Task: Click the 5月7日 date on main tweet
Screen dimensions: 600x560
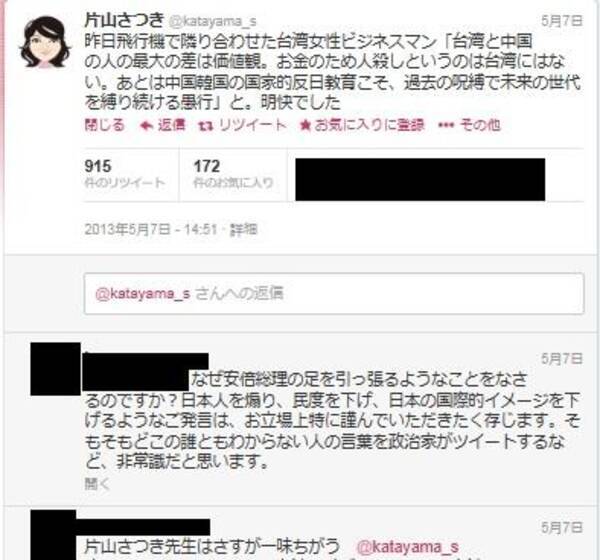Action: click(x=562, y=21)
